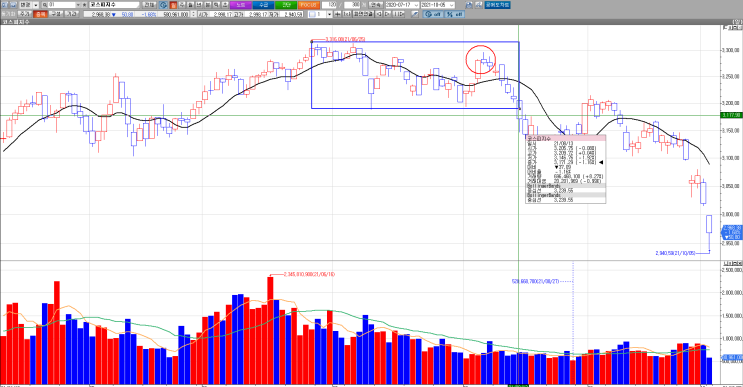Click the volume value spinner arrows
Screen dimensions: 743x387
[x=193, y=14]
